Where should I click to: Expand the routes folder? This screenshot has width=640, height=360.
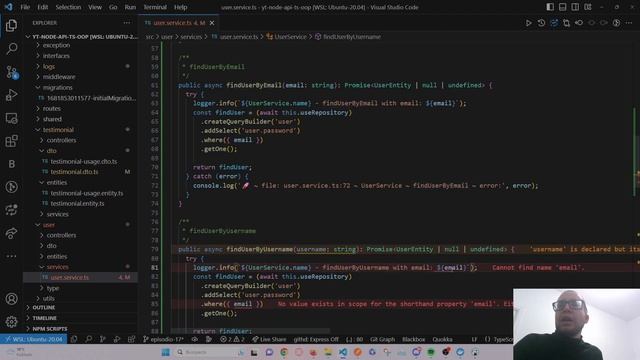tap(51, 109)
